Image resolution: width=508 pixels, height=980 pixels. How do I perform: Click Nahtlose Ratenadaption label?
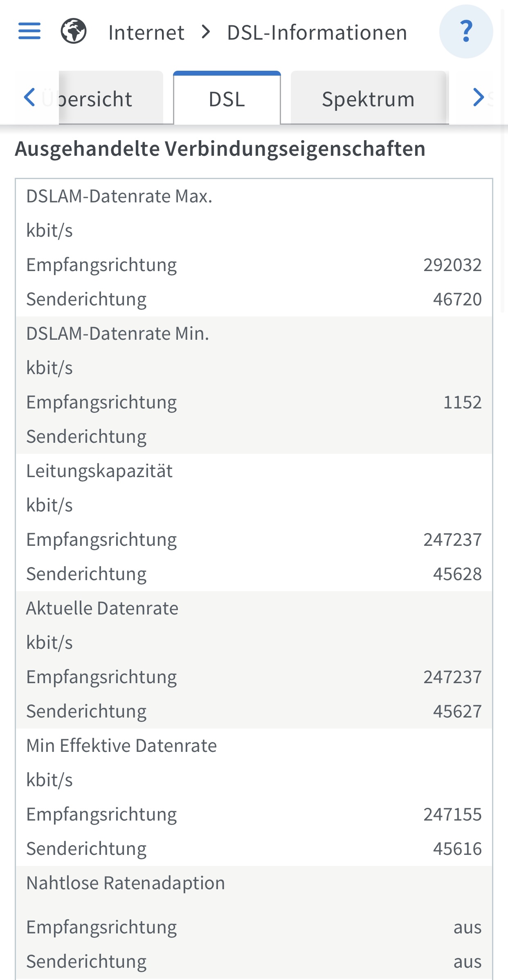tap(126, 883)
